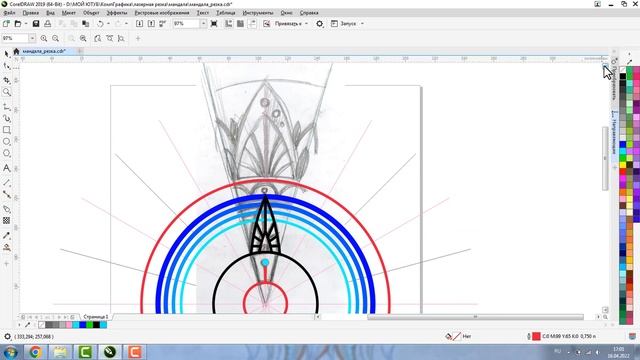Pick the pink swatch in document palette
640x360 pixels.
click(69, 325)
